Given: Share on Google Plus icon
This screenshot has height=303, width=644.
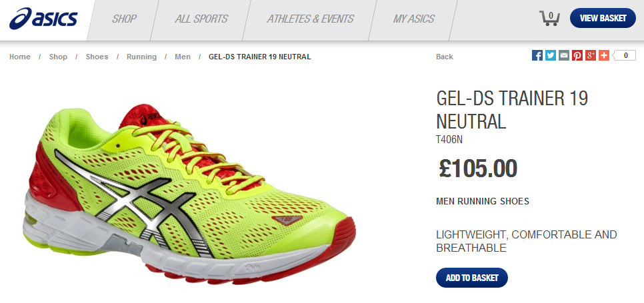Looking at the screenshot, I should click(x=591, y=55).
